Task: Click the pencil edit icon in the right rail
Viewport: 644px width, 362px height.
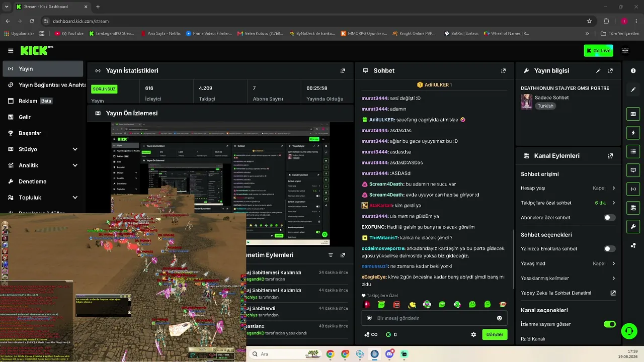Action: [x=633, y=89]
